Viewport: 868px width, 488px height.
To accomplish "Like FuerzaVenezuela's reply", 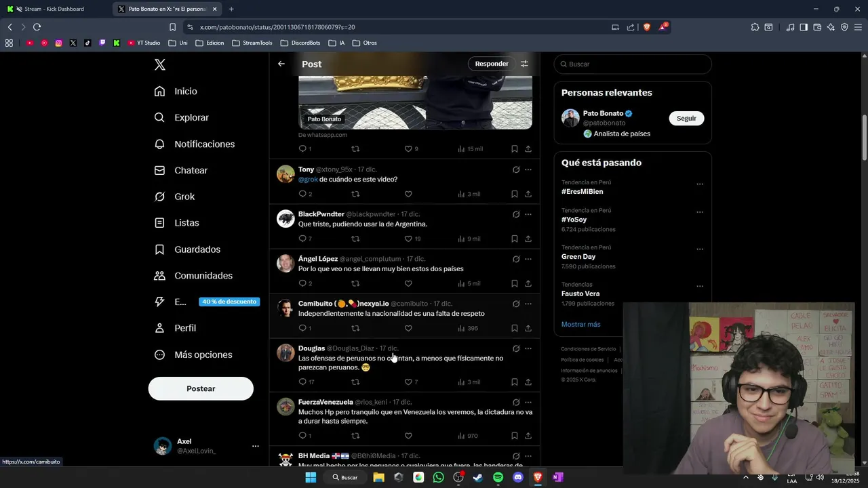I will (408, 436).
